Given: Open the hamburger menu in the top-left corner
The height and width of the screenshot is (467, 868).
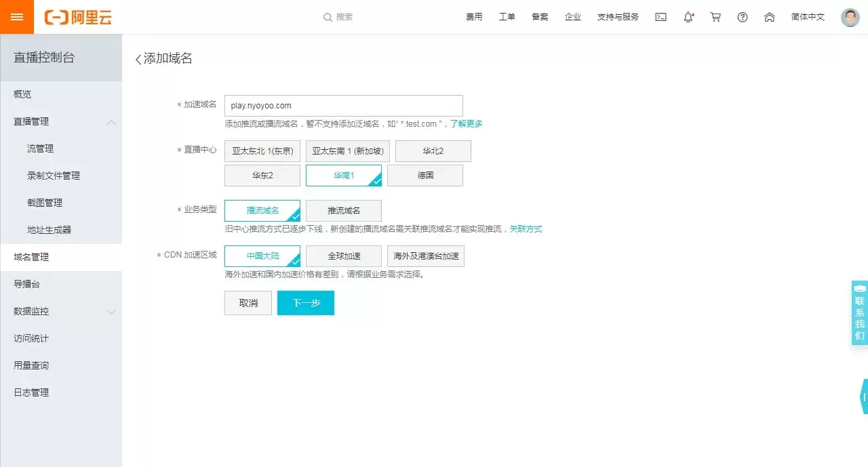Looking at the screenshot, I should click(17, 17).
